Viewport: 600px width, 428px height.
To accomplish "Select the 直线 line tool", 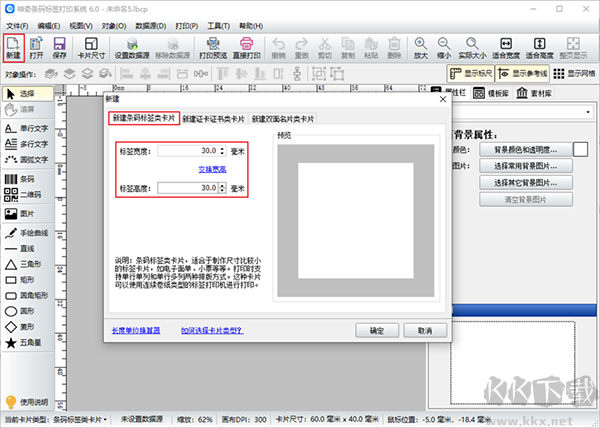I will (x=20, y=249).
